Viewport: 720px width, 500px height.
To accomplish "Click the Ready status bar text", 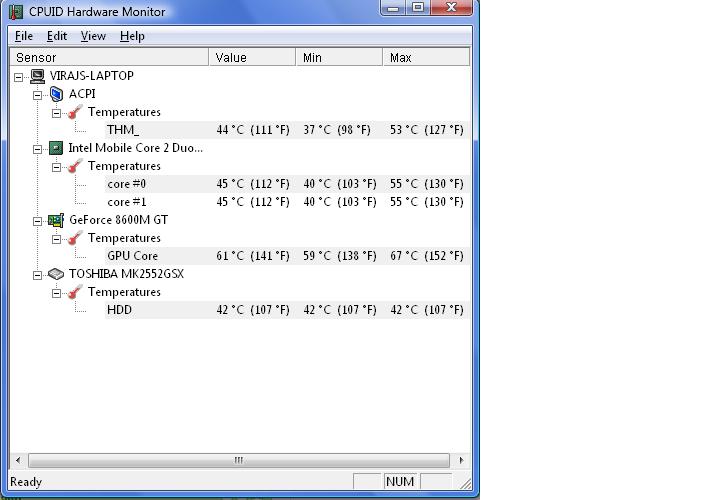I will click(26, 482).
